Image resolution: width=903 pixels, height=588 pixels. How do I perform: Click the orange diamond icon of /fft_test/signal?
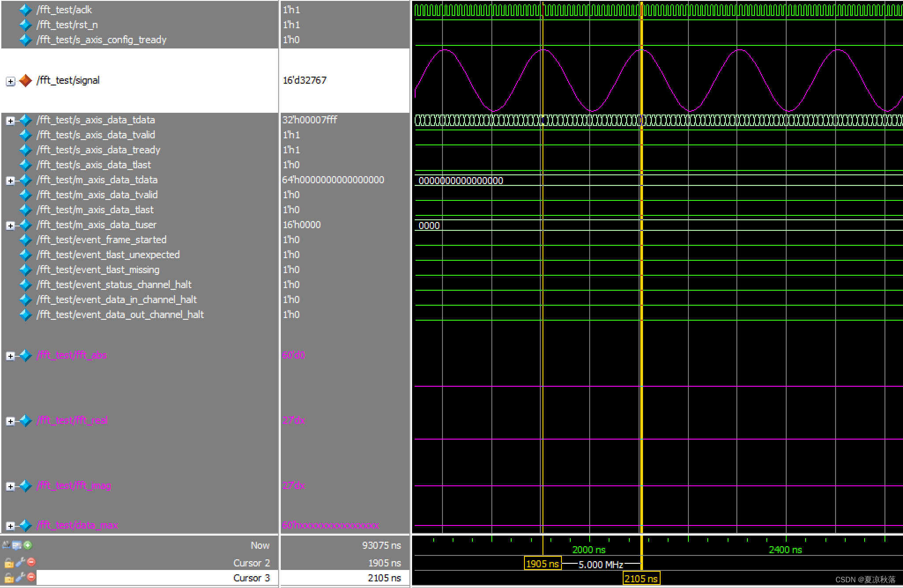pyautogui.click(x=26, y=80)
